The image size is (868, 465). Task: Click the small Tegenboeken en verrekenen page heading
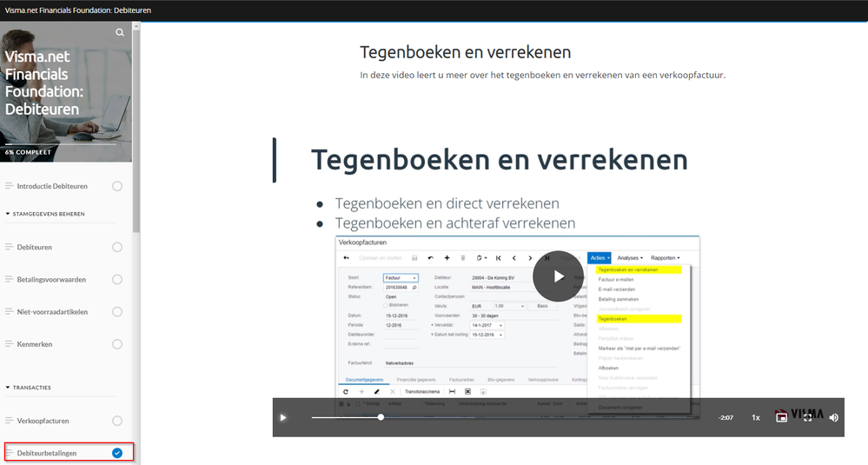[x=465, y=52]
